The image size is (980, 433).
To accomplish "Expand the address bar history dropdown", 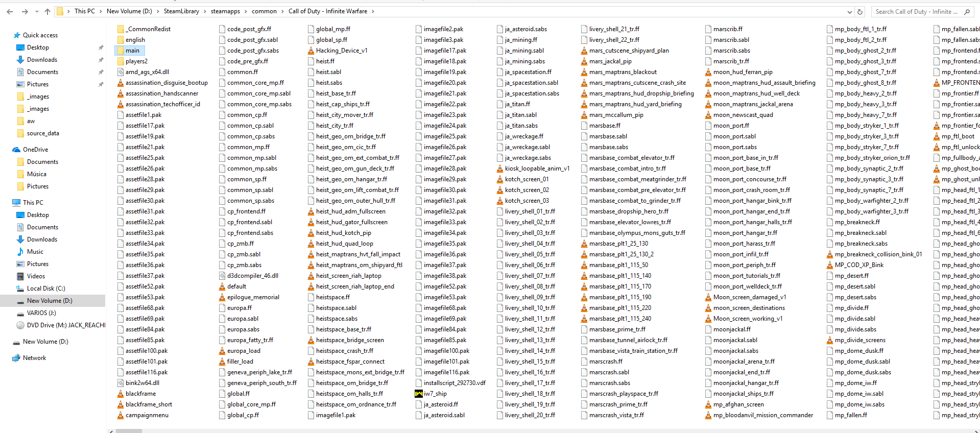I will tap(850, 11).
